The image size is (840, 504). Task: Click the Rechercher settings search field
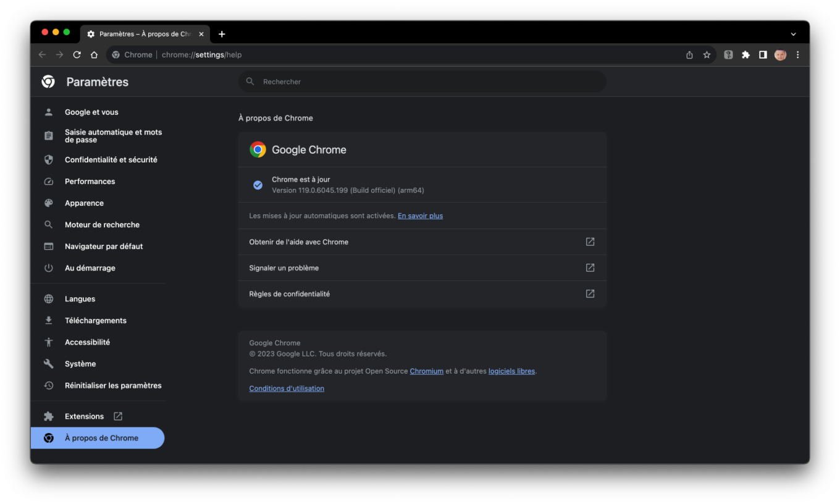(x=422, y=82)
